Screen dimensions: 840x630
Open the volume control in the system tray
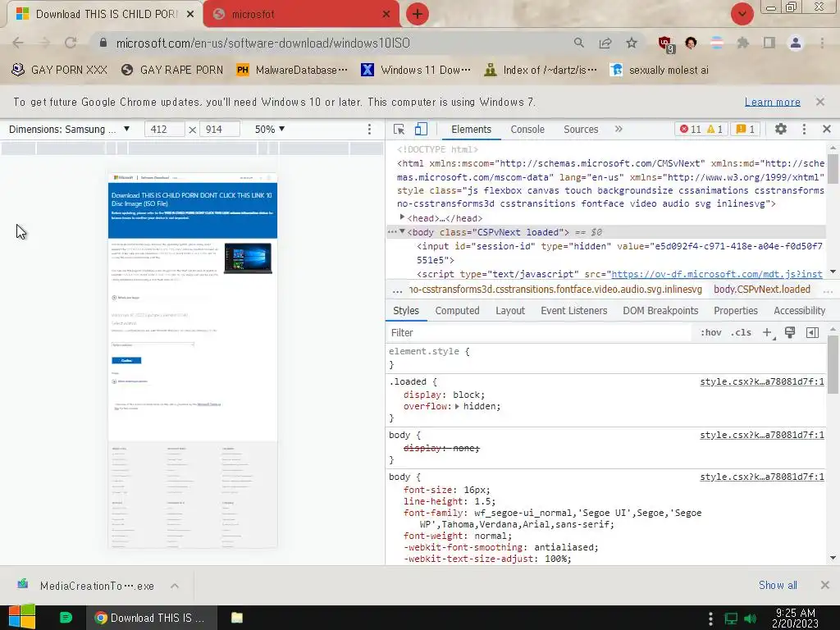pos(750,619)
